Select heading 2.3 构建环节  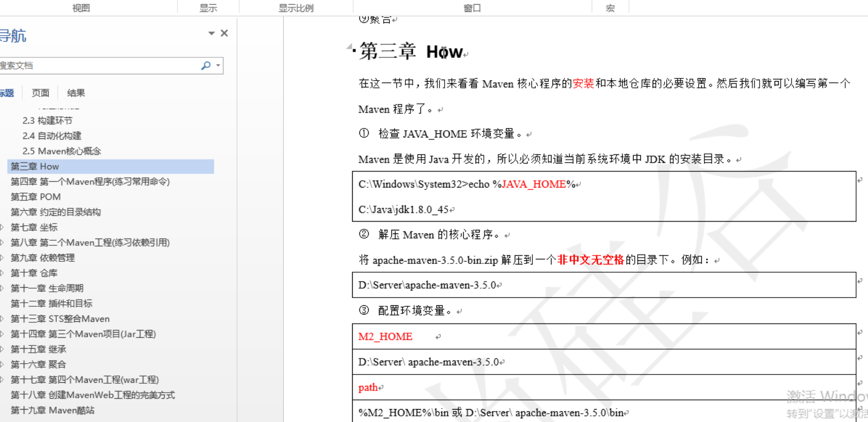coord(48,120)
